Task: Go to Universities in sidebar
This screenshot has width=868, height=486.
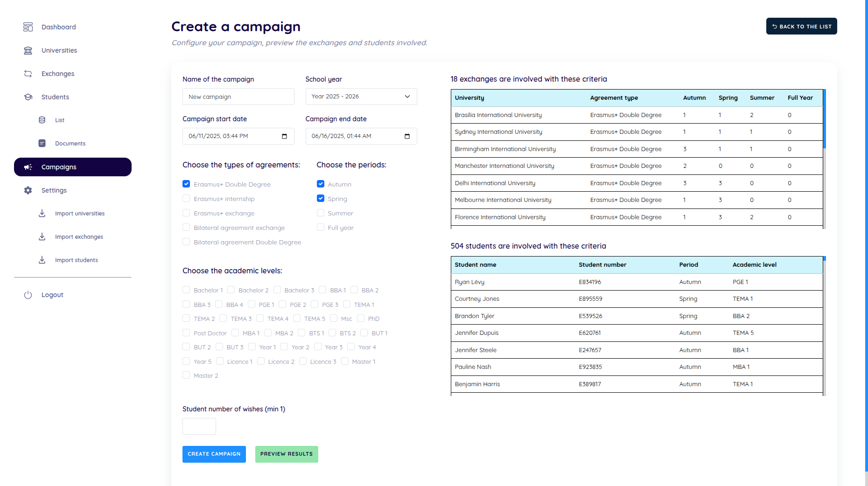Action: [73, 50]
